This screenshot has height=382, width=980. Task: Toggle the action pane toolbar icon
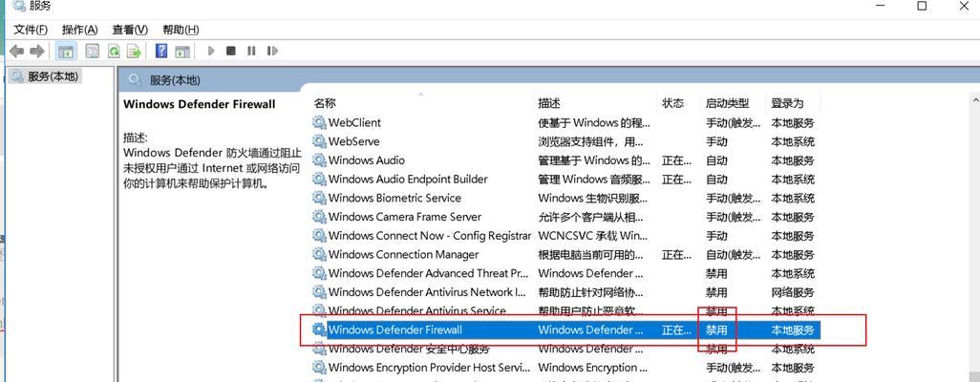[181, 52]
